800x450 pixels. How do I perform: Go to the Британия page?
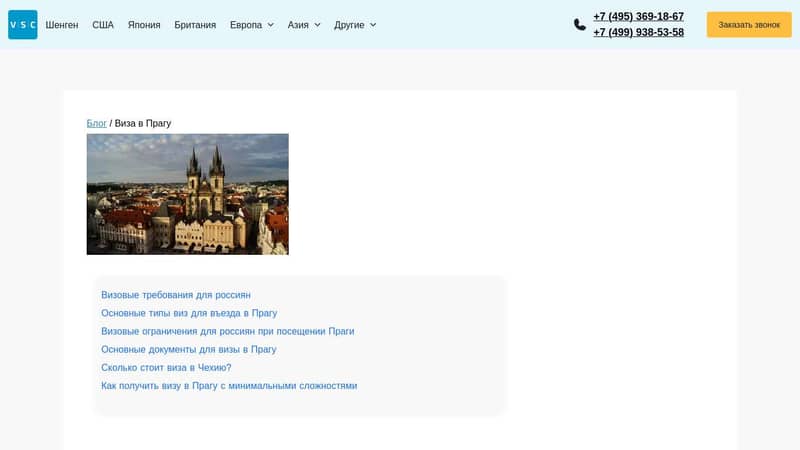[x=195, y=25]
